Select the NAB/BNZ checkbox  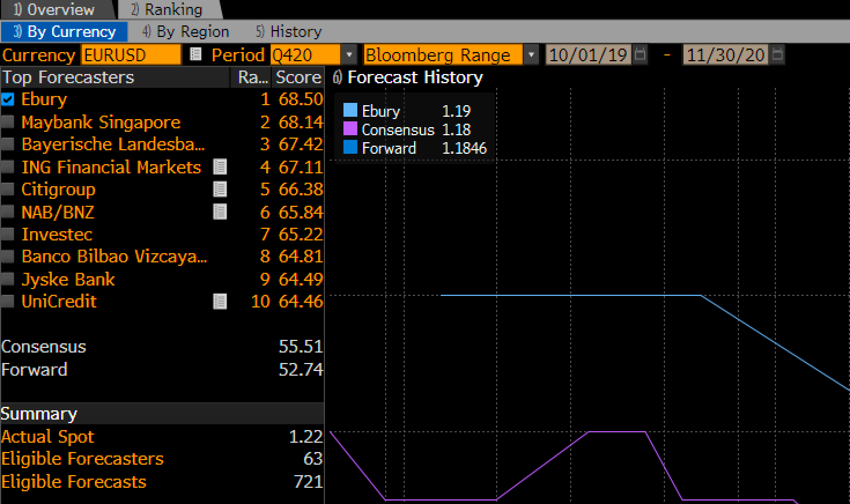8,212
